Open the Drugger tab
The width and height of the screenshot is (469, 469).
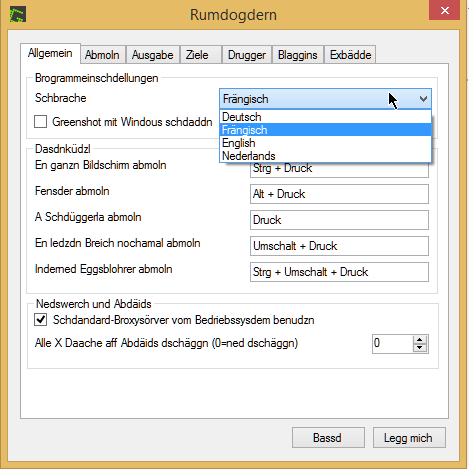pyautogui.click(x=247, y=55)
